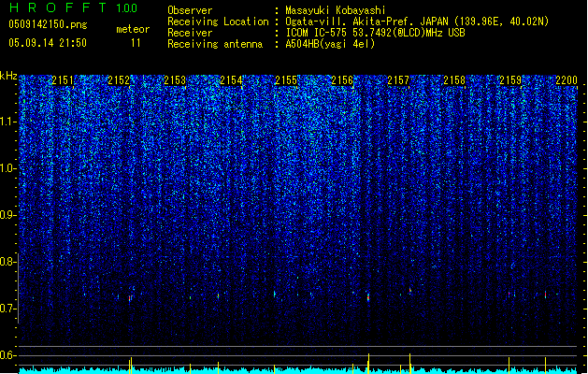Click the kHz axis unit label
The image size is (588, 374).
(x=8, y=76)
